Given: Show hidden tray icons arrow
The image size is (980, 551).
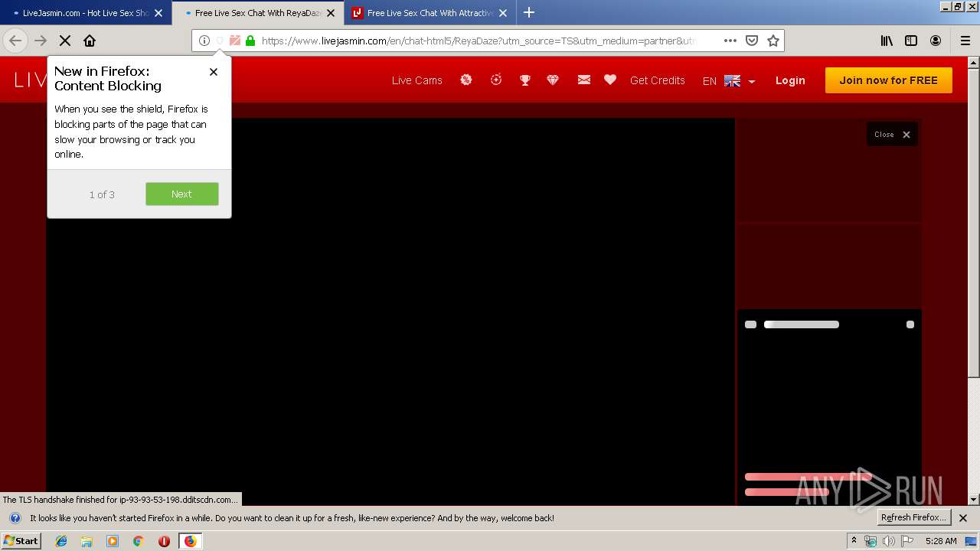Looking at the screenshot, I should [x=854, y=540].
